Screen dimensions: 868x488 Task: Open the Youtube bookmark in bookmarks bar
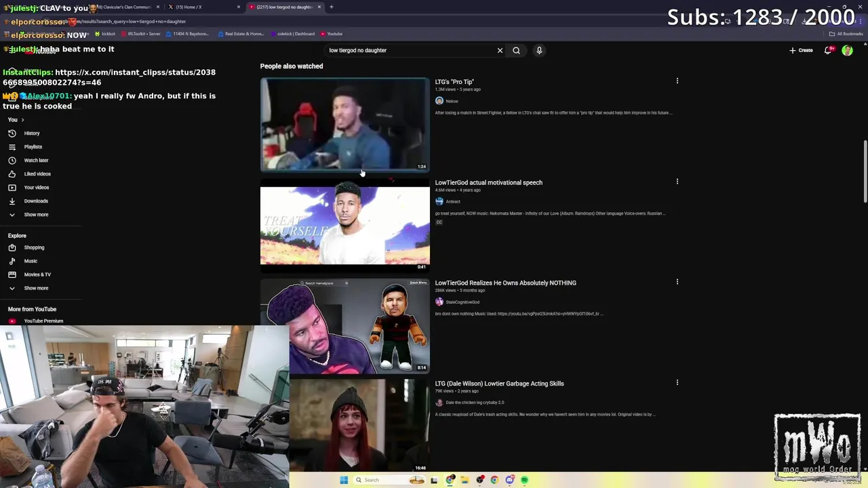pos(332,34)
